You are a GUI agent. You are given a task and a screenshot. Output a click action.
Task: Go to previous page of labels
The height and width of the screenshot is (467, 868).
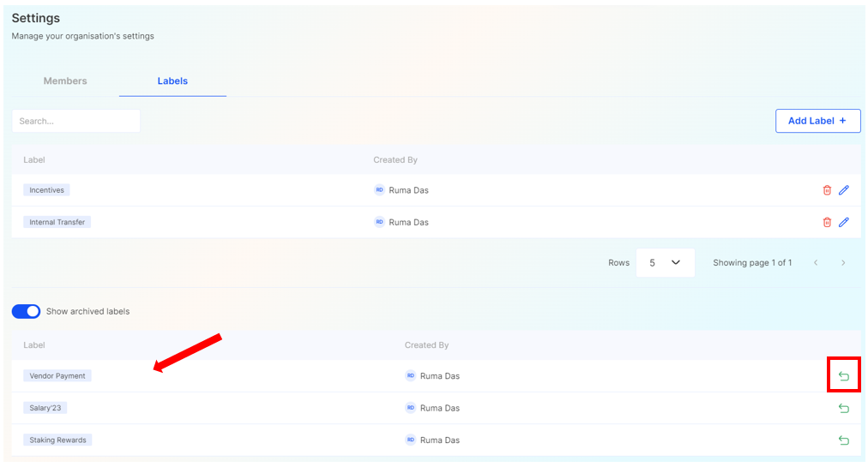[x=816, y=263]
